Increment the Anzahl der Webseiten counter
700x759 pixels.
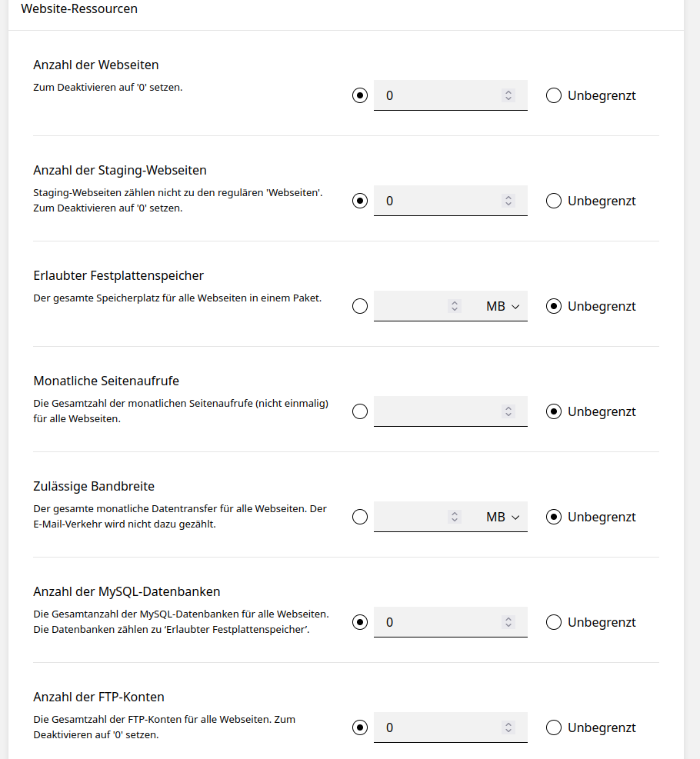(x=508, y=92)
